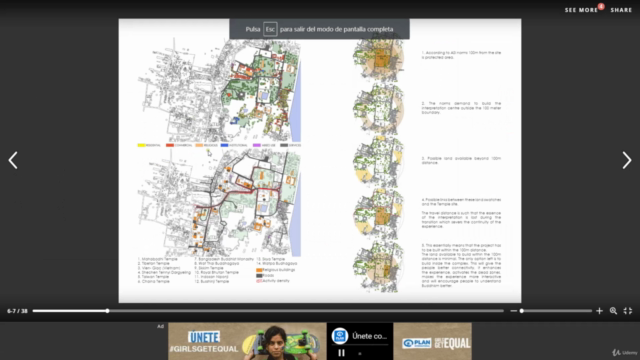
Task: Click the third circular site diagram
Action: tap(379, 161)
